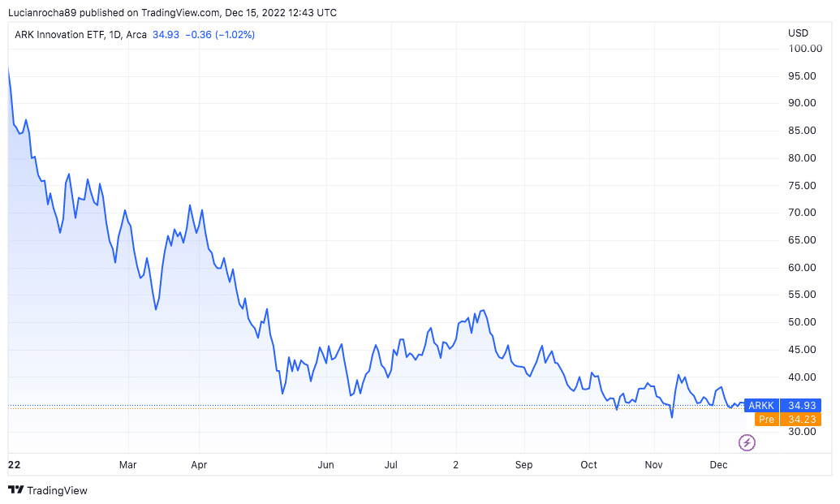Click the 75.00 price axis label

(802, 186)
